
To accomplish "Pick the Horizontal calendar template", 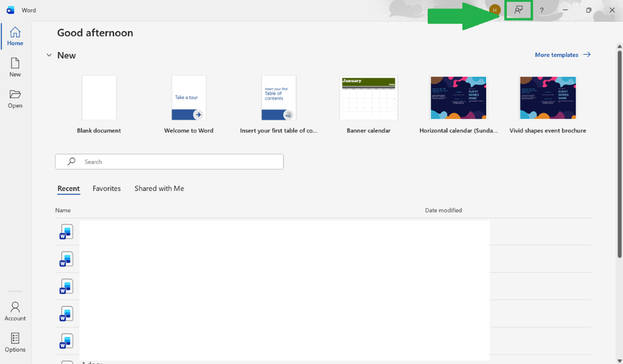I will coord(459,105).
